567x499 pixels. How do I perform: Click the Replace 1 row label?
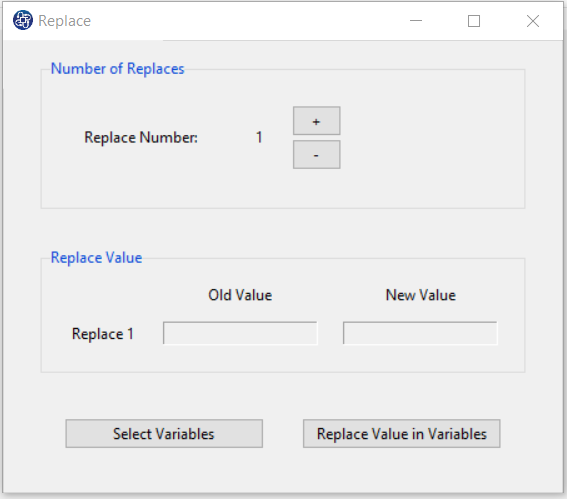coord(103,334)
